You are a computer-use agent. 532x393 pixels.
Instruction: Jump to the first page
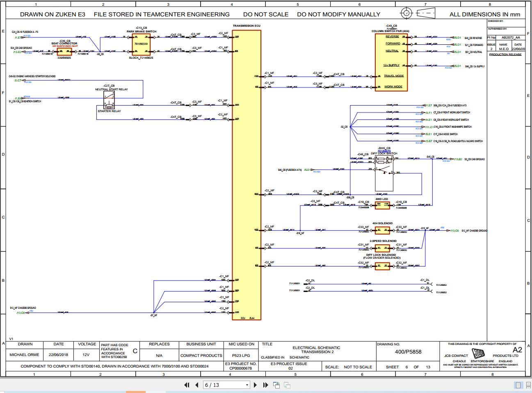(x=187, y=385)
